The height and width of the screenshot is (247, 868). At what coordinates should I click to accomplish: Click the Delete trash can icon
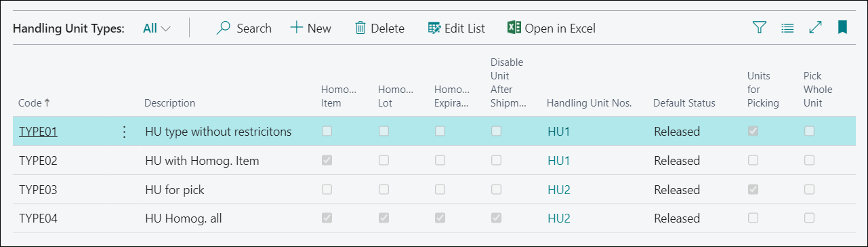[360, 28]
